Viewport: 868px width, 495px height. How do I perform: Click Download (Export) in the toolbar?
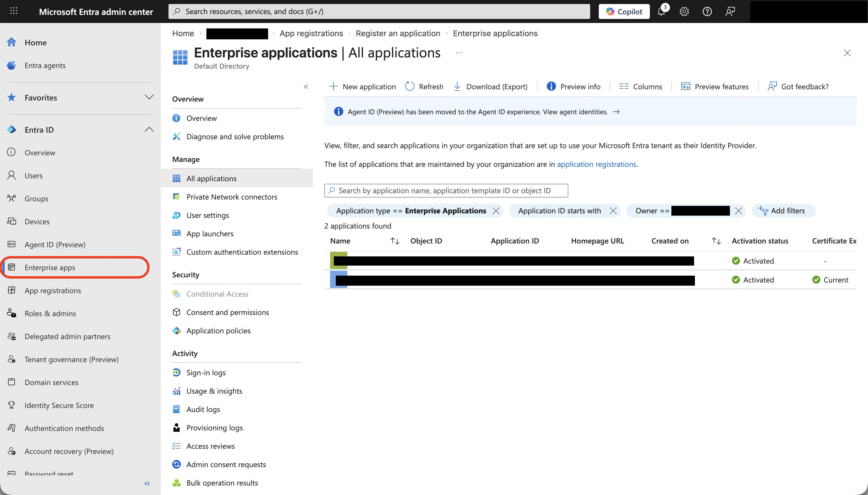tap(491, 87)
